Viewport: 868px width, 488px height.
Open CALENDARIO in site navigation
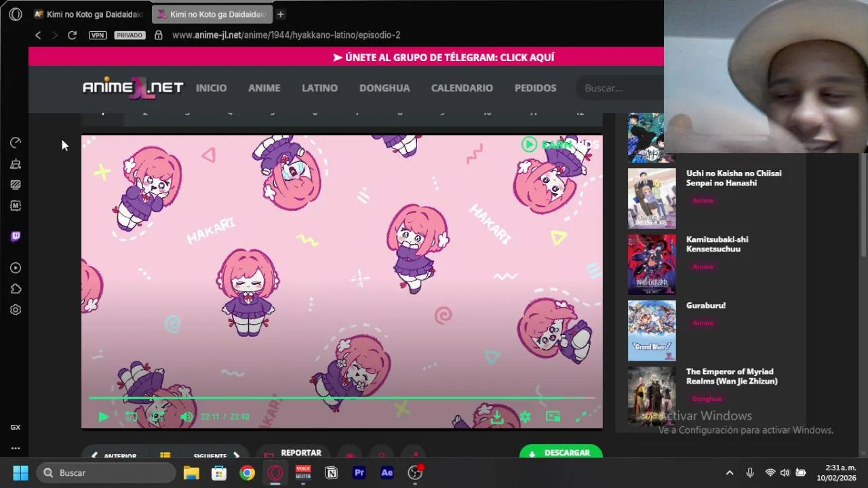[462, 88]
